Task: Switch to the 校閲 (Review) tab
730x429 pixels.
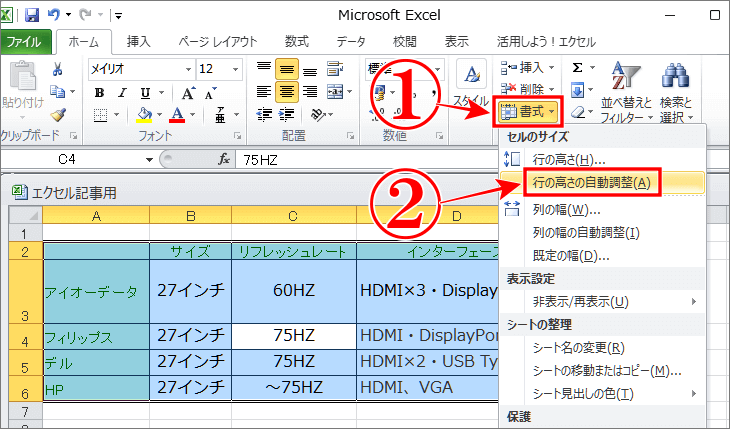Action: point(405,42)
